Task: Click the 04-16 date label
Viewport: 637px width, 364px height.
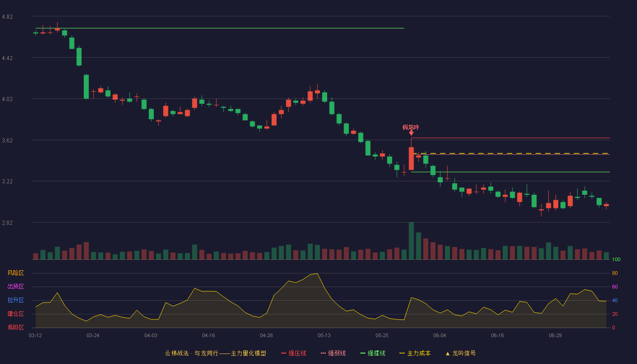Action: pyautogui.click(x=208, y=335)
